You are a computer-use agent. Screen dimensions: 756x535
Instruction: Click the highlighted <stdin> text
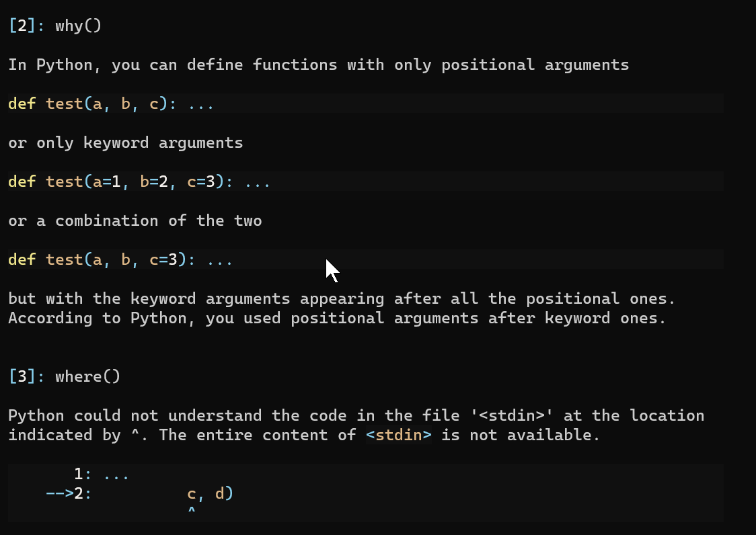pos(398,435)
